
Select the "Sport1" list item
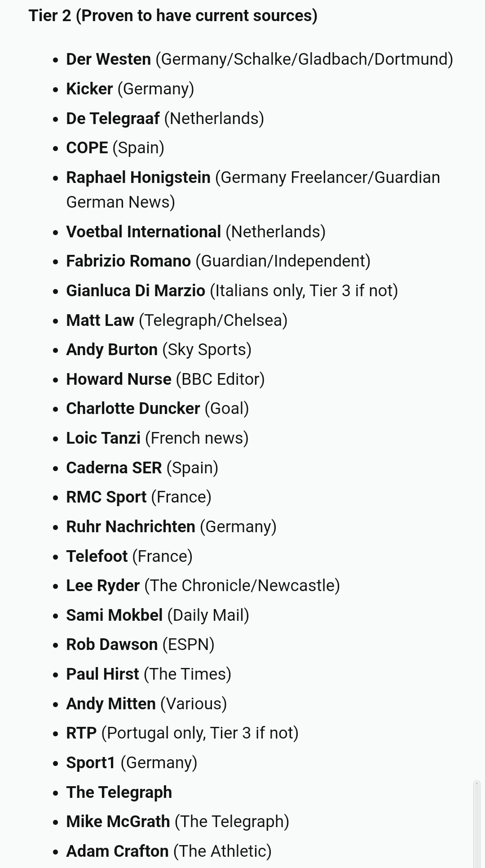90,763
